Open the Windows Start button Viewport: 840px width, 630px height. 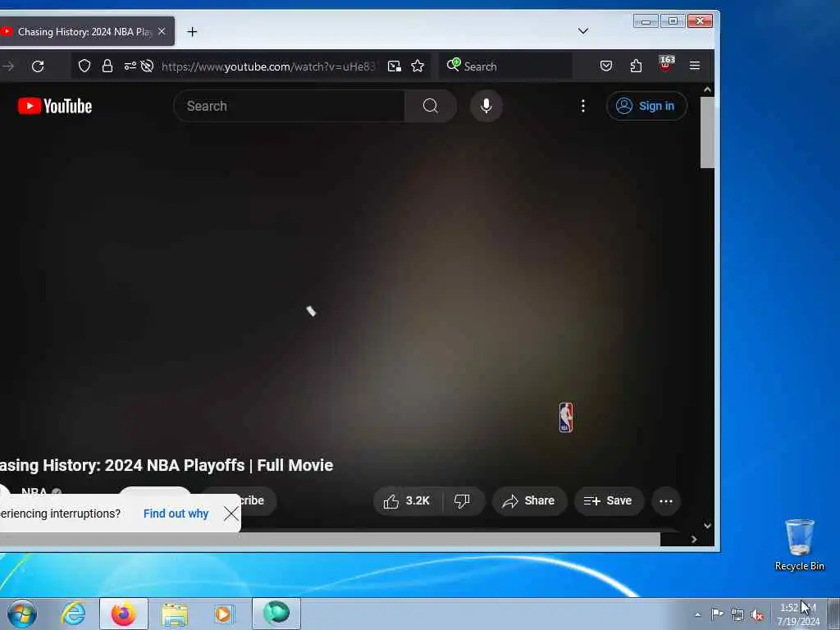click(x=22, y=614)
